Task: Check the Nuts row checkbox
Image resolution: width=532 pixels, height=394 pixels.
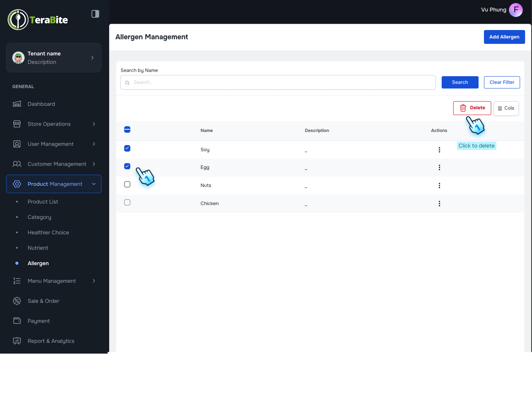Action: coord(127,184)
